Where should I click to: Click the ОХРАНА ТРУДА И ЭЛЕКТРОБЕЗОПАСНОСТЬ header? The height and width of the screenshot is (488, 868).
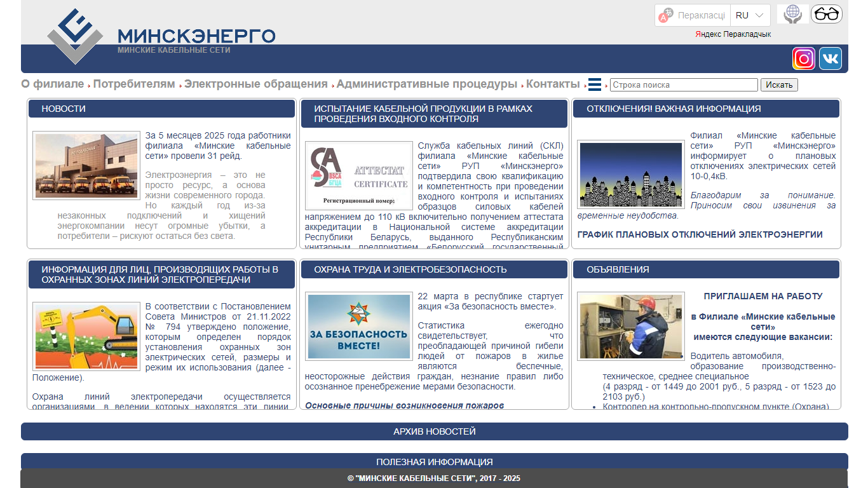coord(434,269)
